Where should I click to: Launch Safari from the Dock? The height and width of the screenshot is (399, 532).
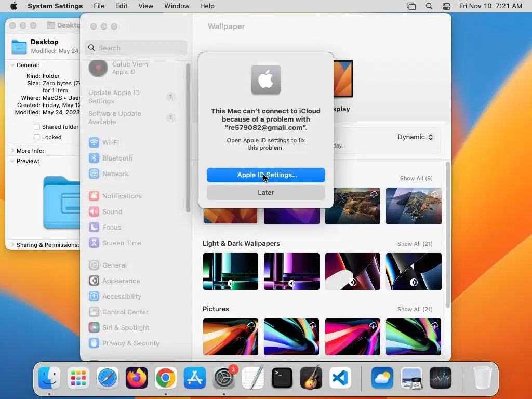(108, 378)
